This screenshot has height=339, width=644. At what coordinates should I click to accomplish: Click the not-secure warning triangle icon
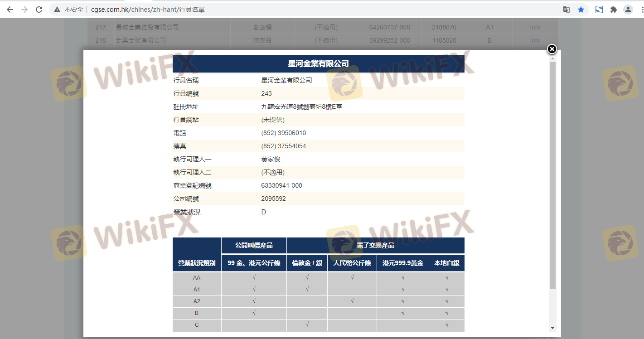pos(57,10)
